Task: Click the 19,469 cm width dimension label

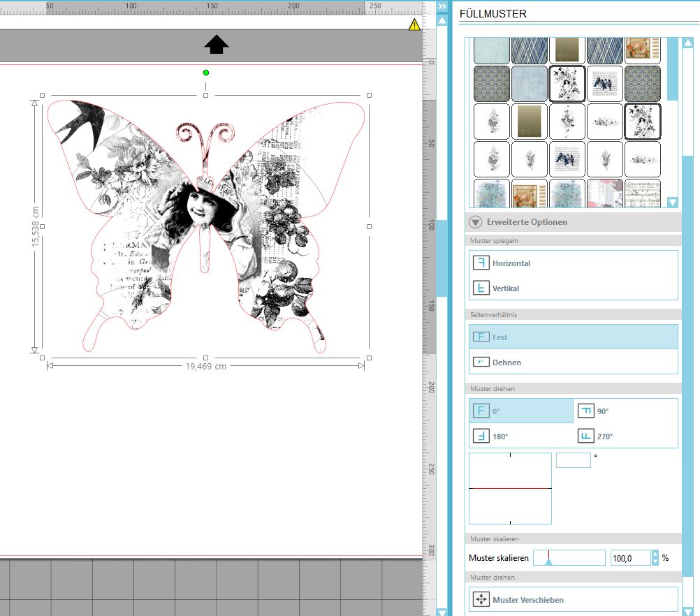Action: coord(206,367)
